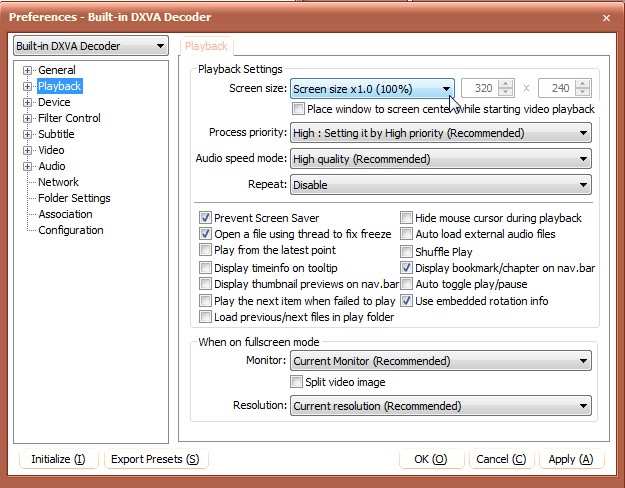The height and width of the screenshot is (488, 625).
Task: Select Audio in the settings tree
Action: click(x=52, y=166)
